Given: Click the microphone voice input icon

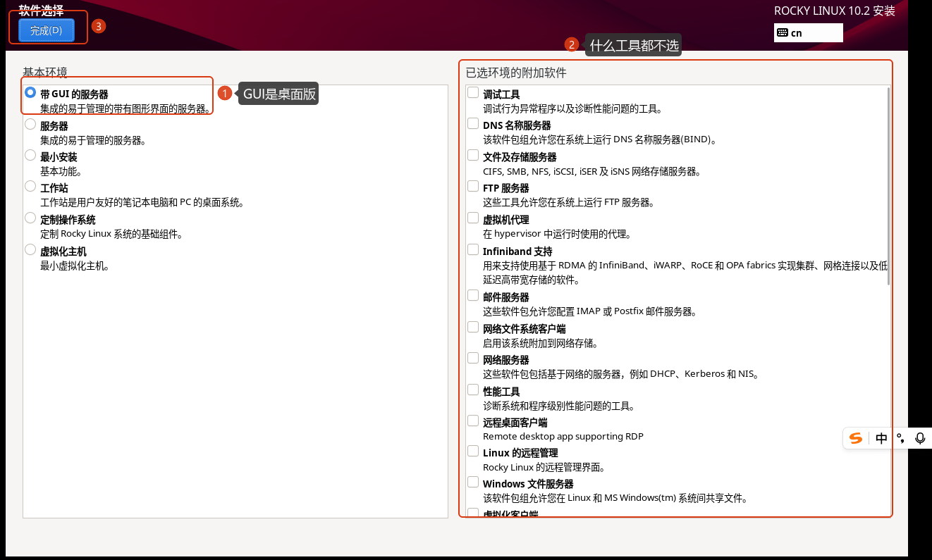Looking at the screenshot, I should click(920, 438).
